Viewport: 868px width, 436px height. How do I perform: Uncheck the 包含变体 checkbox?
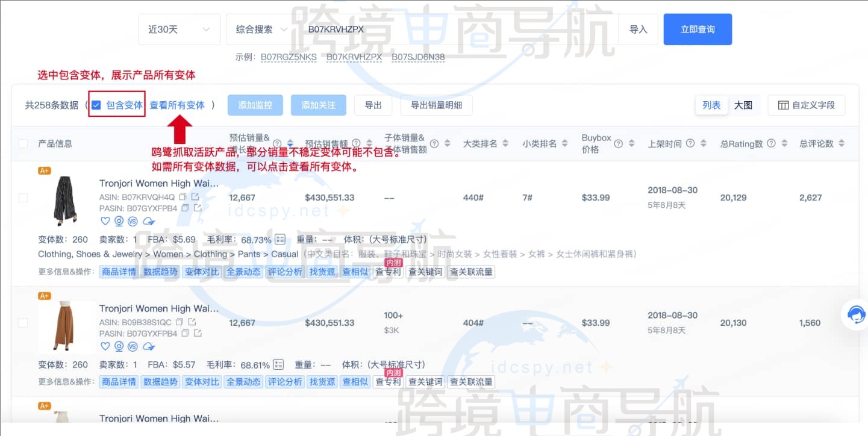click(x=96, y=104)
